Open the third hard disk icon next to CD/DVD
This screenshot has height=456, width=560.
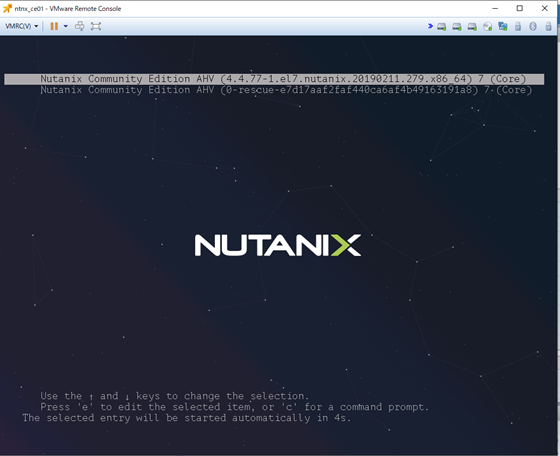[472, 26]
